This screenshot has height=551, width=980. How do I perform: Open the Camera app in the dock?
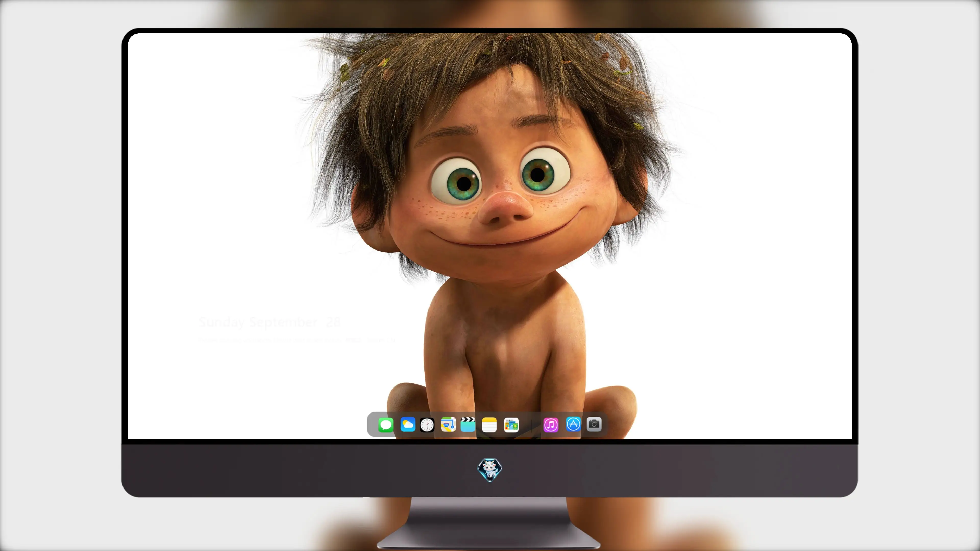[594, 424]
